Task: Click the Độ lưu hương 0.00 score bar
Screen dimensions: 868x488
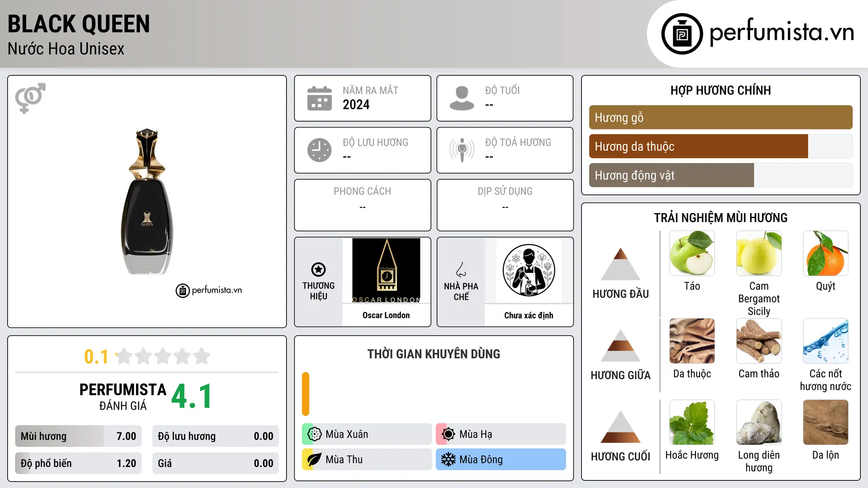Action: pos(216,436)
